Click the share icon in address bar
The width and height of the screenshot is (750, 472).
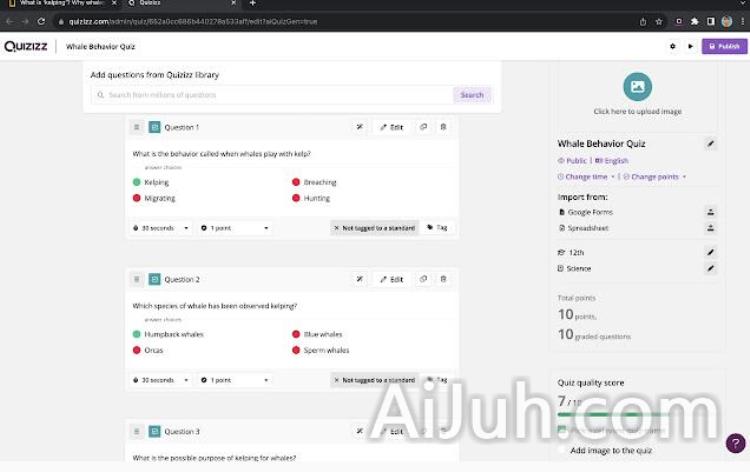click(643, 22)
